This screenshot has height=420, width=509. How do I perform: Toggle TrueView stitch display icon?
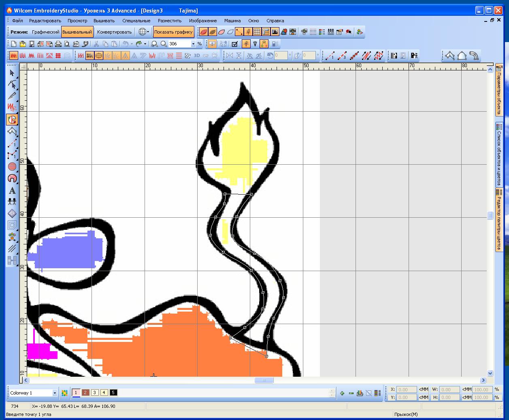(204, 32)
